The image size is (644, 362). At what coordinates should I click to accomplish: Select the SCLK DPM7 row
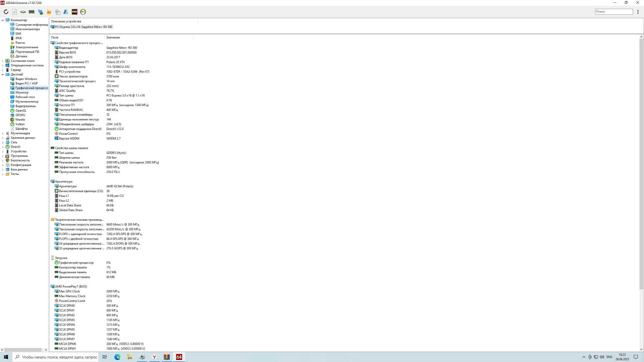pyautogui.click(x=87, y=339)
